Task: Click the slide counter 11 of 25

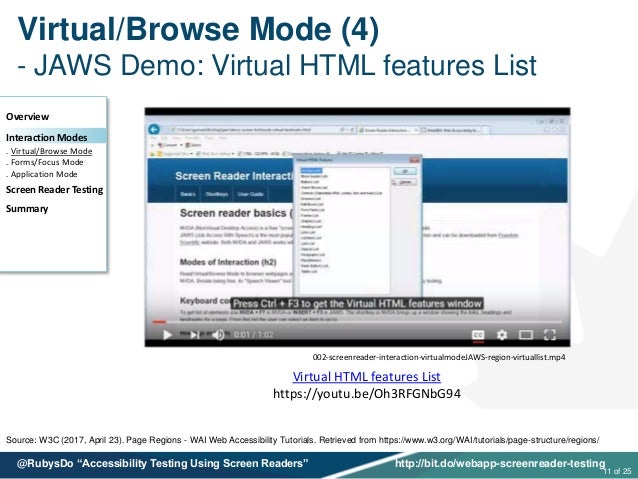Action: coord(618,471)
